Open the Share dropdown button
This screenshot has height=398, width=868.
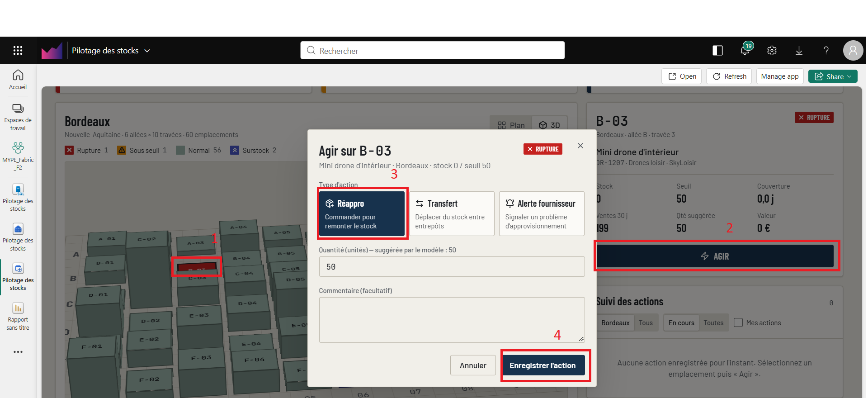[833, 76]
